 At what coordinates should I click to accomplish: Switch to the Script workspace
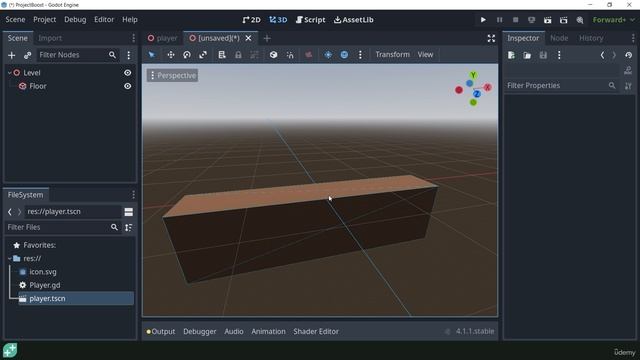click(311, 20)
